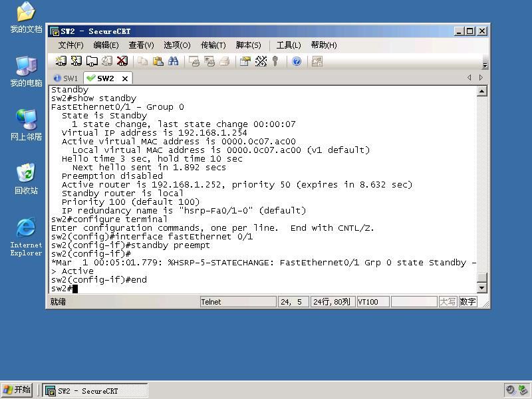532x399 pixels.
Task: Click the 我的电脑 desktop icon
Action: (x=26, y=71)
